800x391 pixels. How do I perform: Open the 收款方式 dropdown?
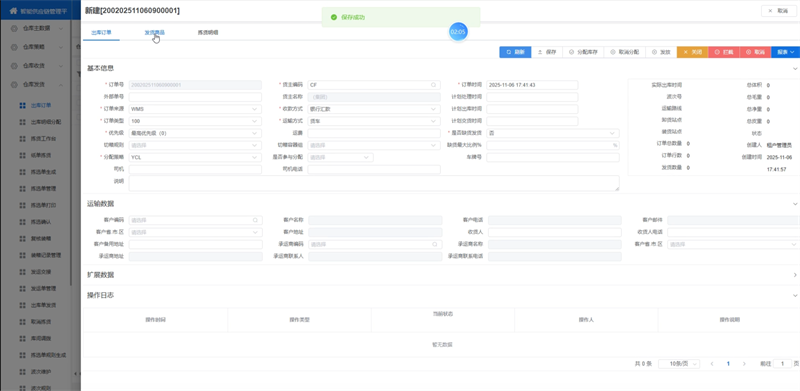click(x=374, y=109)
